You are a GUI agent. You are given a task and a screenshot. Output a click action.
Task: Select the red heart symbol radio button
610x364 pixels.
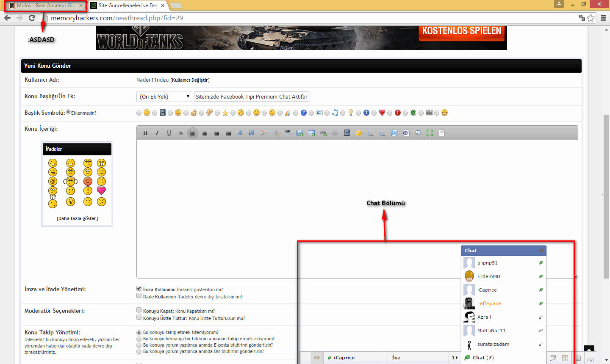click(374, 113)
